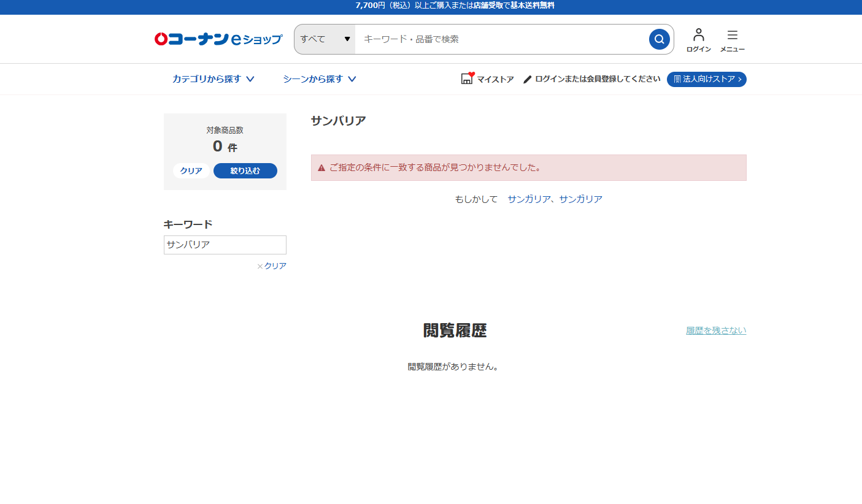The image size is (862, 504).
Task: Click the 絞り込む filter button
Action: pos(245,170)
